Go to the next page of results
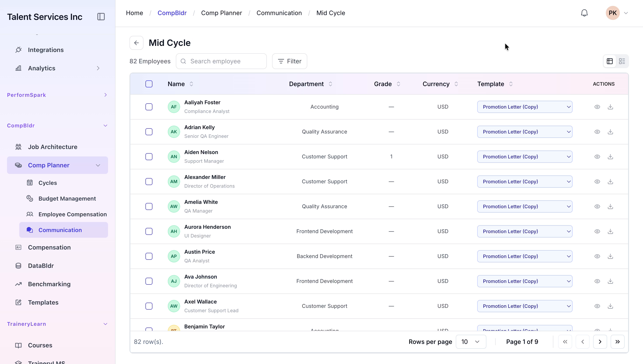 [x=600, y=342]
